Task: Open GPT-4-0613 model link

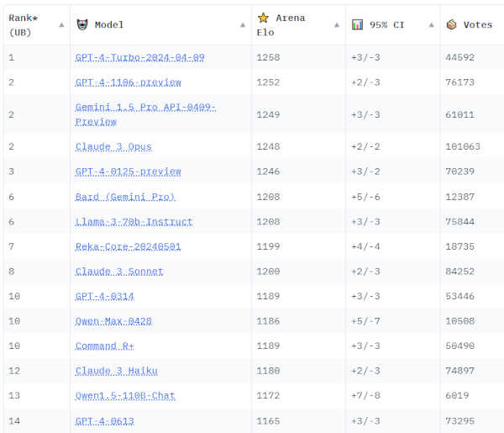Action: [104, 421]
